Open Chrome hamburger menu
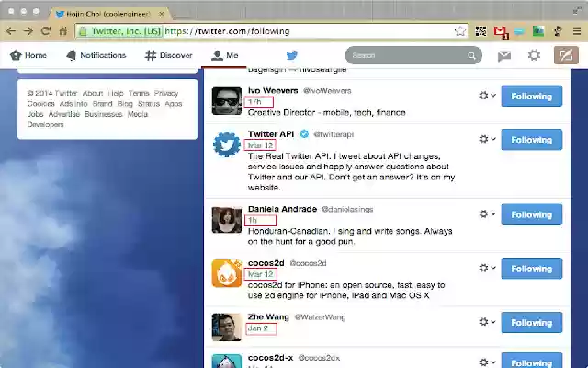Screen dimensions: 588x368 point(577,31)
